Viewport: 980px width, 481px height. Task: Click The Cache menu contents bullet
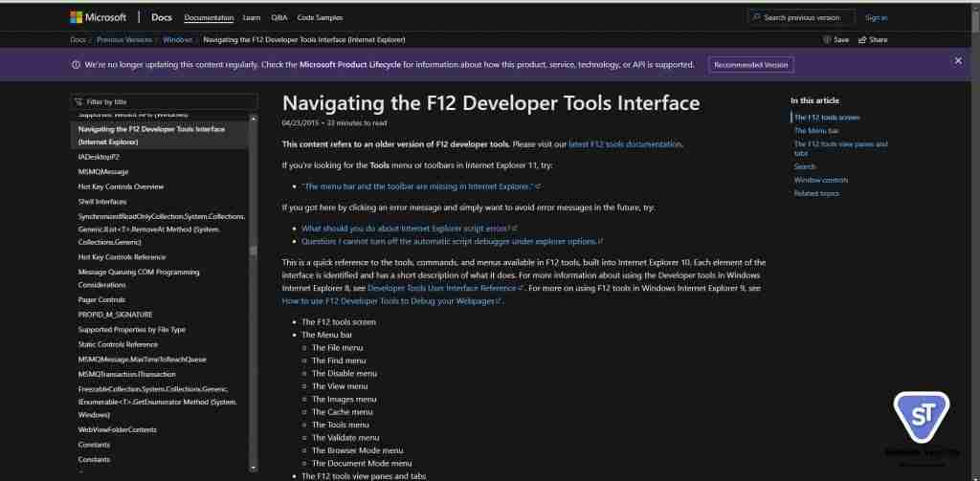[342, 412]
